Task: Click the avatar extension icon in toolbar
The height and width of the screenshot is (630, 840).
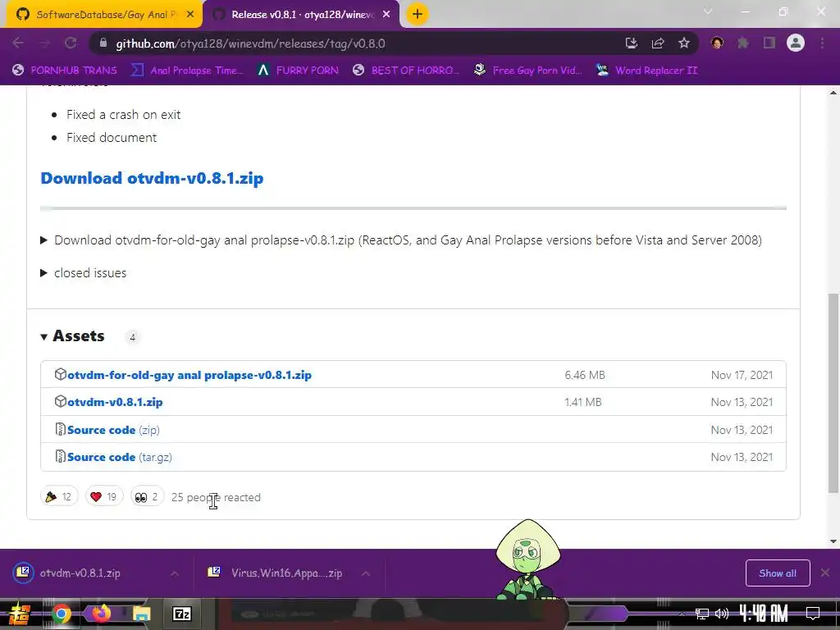Action: pos(717,43)
